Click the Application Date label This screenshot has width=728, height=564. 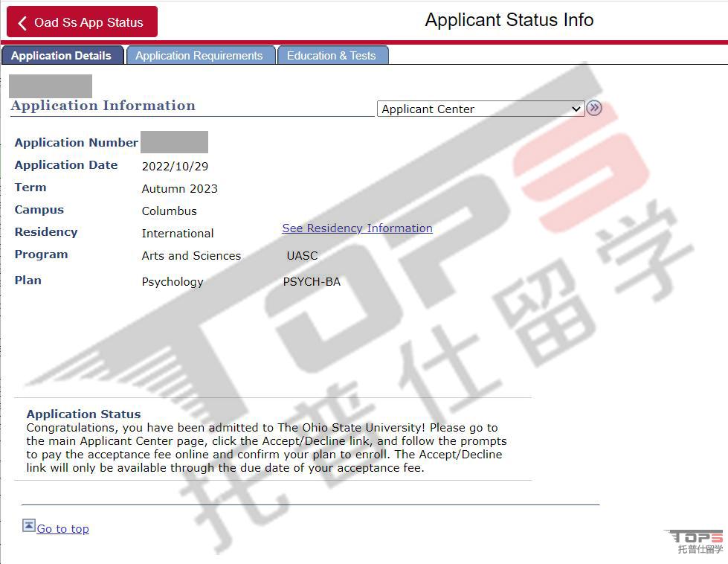click(x=66, y=165)
